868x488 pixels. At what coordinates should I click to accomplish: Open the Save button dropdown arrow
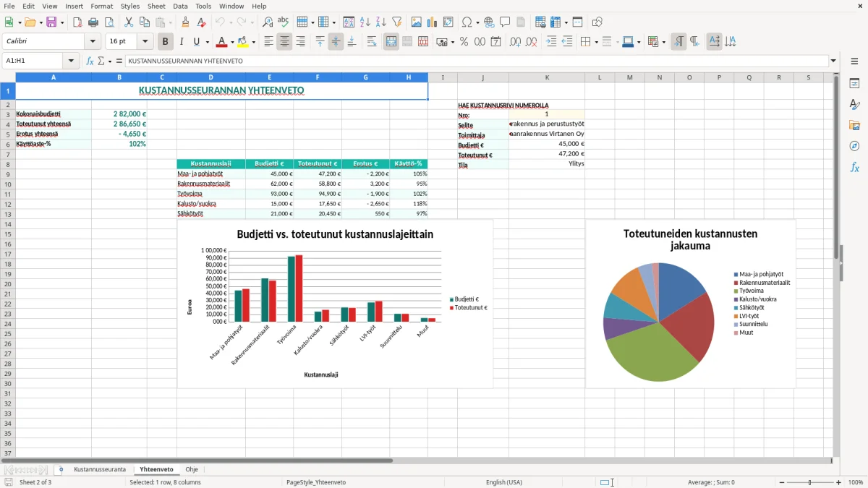click(x=62, y=22)
